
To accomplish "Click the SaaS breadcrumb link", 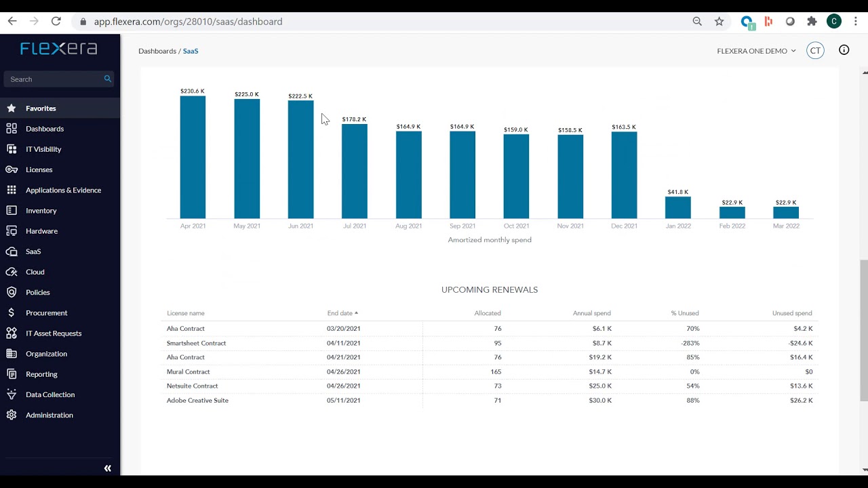I will click(191, 51).
